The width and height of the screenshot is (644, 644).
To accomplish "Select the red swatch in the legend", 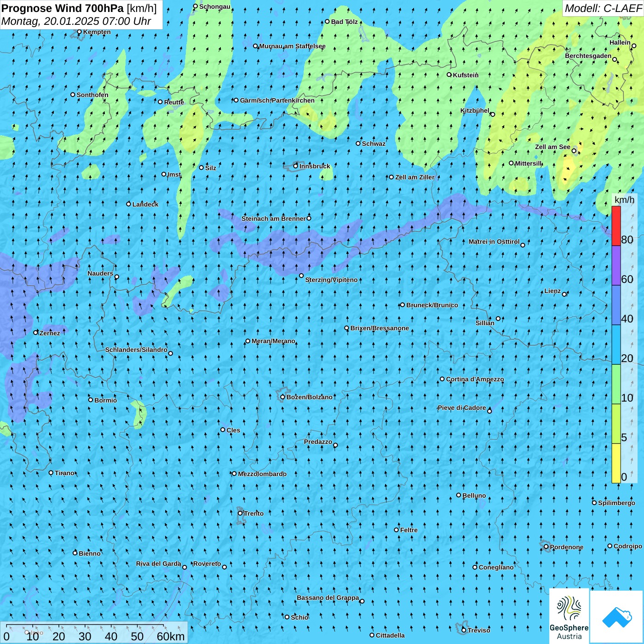I will pyautogui.click(x=616, y=226).
